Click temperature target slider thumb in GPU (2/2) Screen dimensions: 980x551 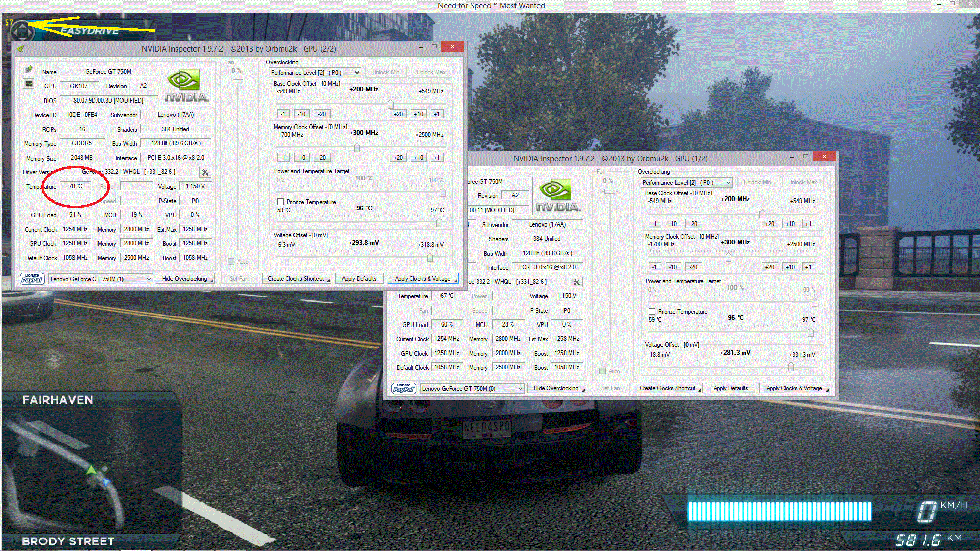click(439, 222)
